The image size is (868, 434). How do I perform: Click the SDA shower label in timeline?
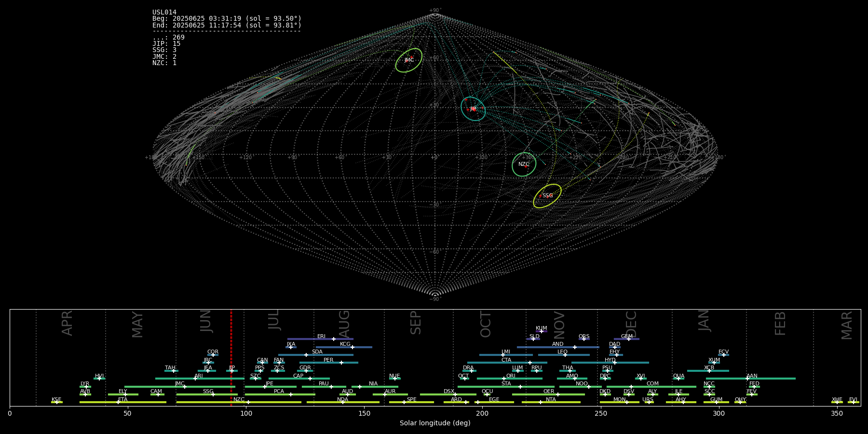[317, 352]
